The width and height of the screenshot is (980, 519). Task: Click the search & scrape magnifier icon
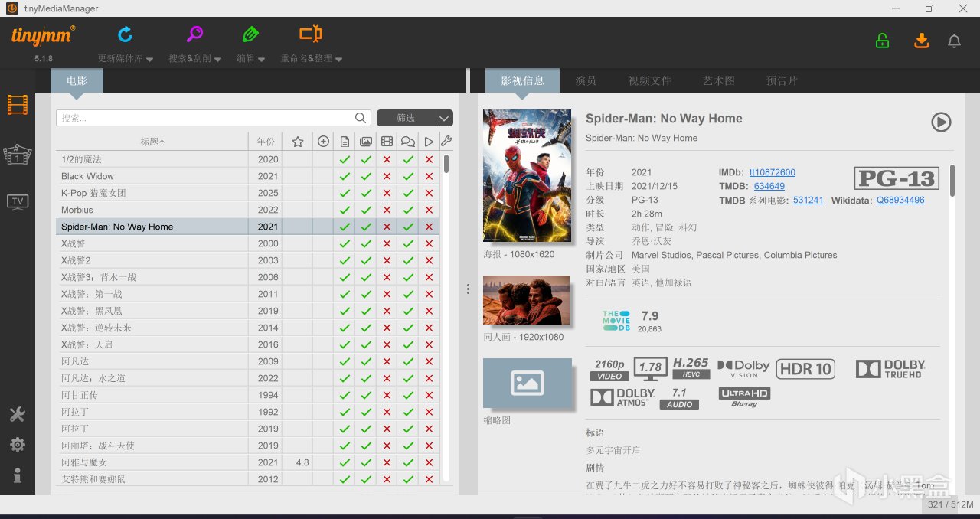pyautogui.click(x=194, y=34)
